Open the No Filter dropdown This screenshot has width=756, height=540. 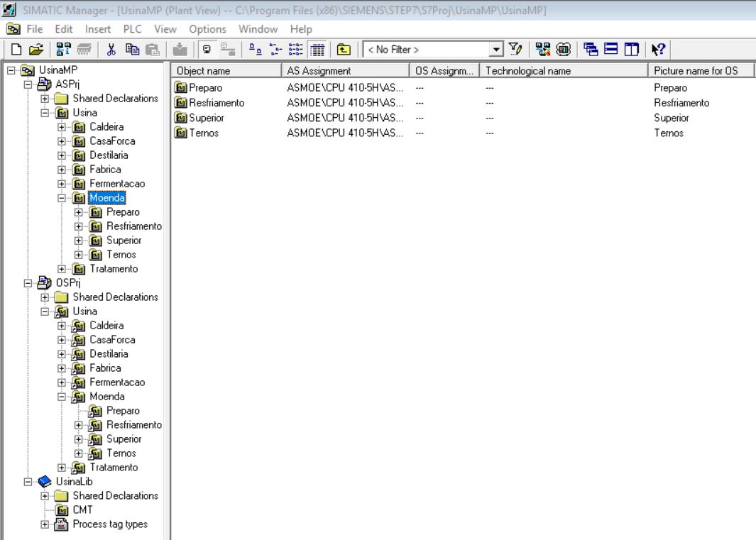pyautogui.click(x=495, y=49)
